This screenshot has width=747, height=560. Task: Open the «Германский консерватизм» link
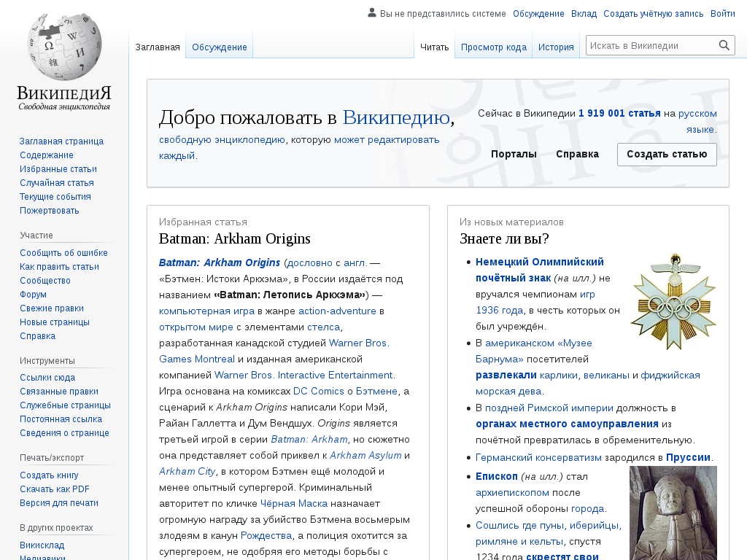tap(538, 458)
